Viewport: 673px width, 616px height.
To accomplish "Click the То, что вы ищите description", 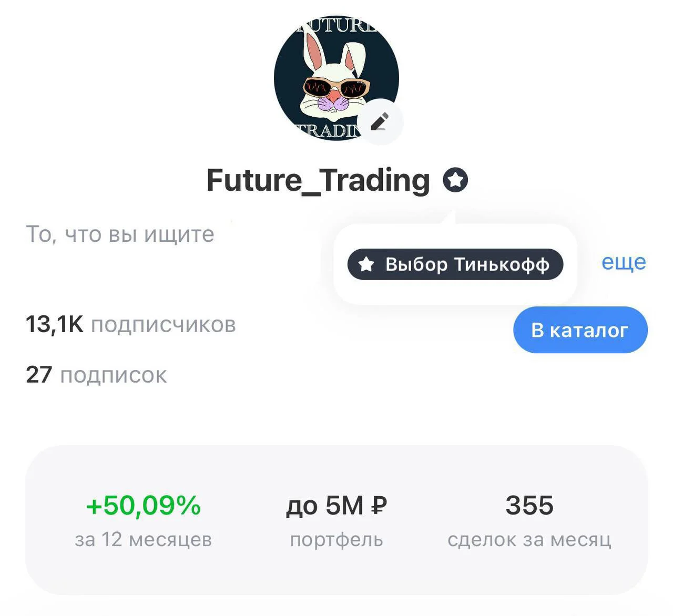I will point(120,234).
